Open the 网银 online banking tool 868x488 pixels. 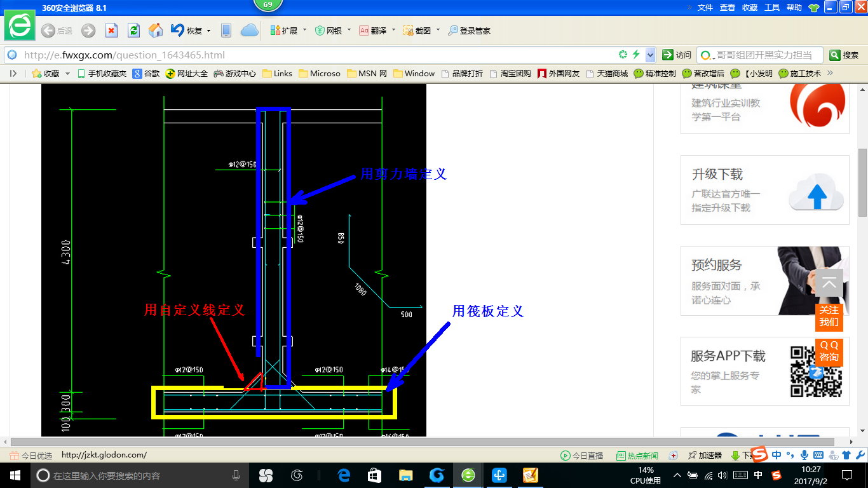(x=329, y=30)
